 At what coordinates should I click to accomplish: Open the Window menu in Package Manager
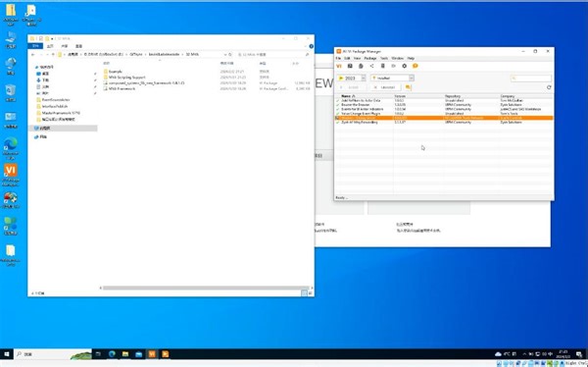(x=398, y=58)
